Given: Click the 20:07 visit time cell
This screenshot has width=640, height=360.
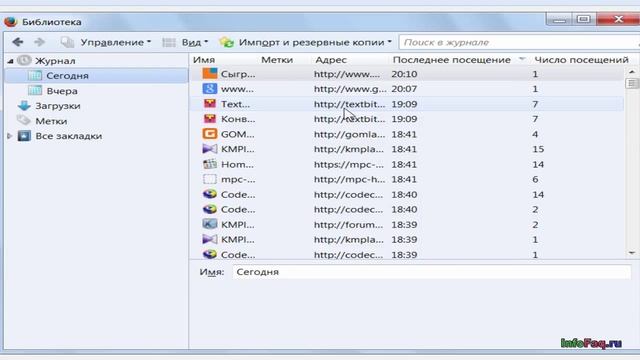Looking at the screenshot, I should pos(404,89).
